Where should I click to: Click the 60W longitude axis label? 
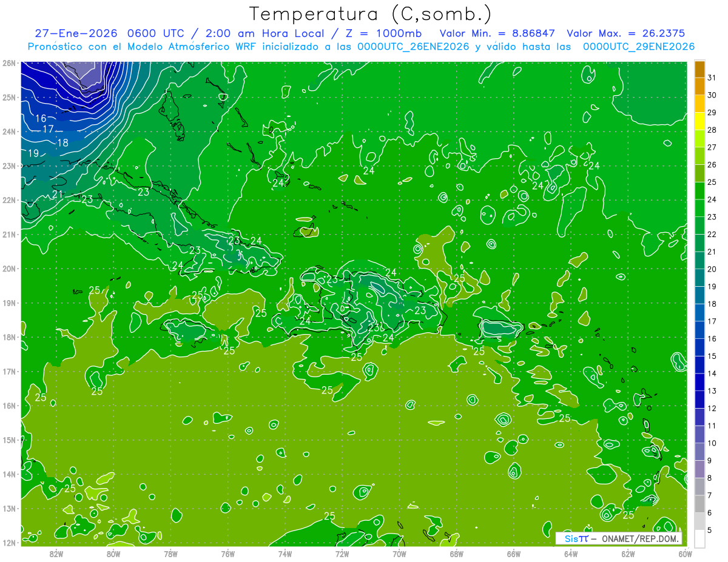[x=686, y=554]
